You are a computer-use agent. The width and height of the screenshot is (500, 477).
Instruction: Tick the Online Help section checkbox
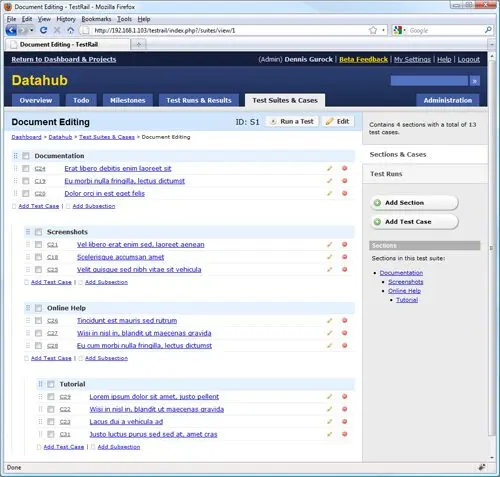38,308
